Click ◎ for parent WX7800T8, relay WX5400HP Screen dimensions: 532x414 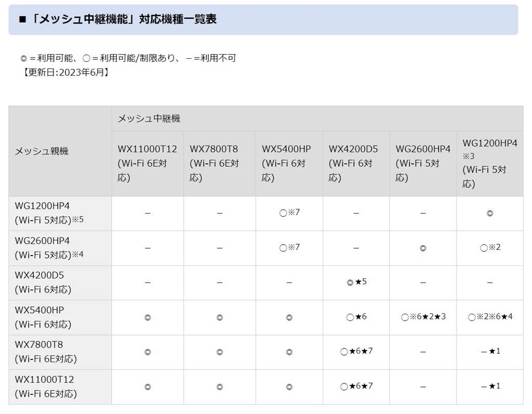(x=289, y=352)
